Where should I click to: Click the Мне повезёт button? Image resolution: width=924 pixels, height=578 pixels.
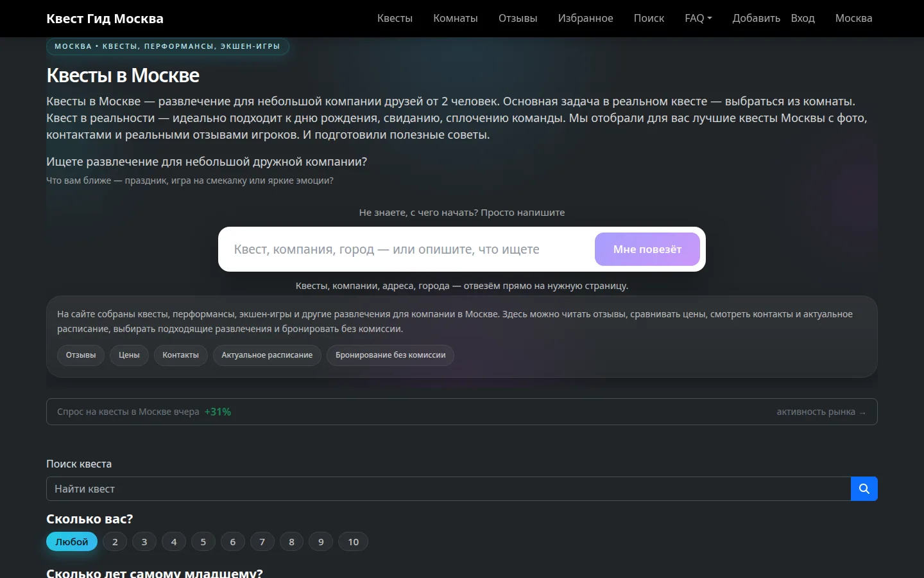pos(647,249)
